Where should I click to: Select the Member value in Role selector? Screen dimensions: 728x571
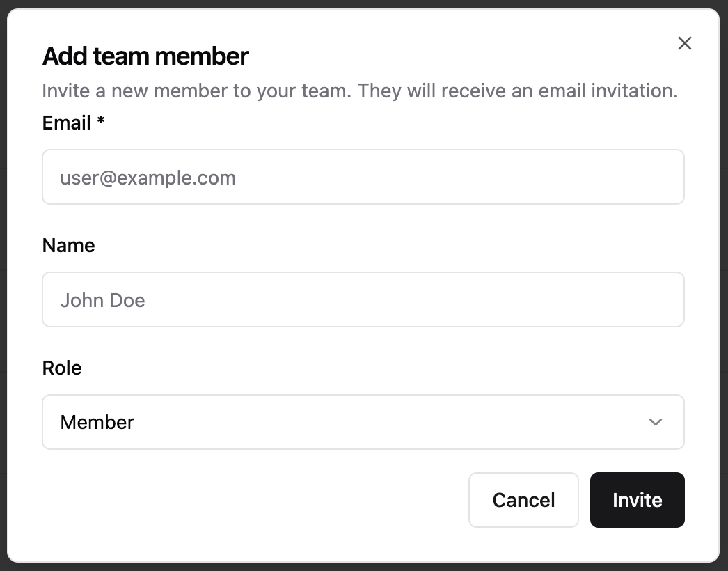[97, 423]
